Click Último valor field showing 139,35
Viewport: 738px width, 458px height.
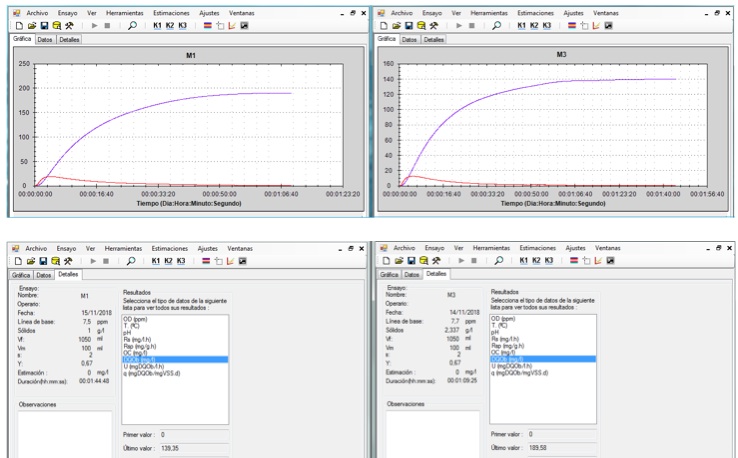point(194,449)
